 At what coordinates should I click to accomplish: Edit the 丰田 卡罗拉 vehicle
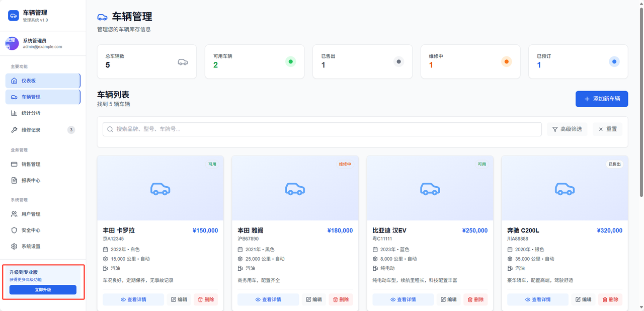pyautogui.click(x=179, y=299)
